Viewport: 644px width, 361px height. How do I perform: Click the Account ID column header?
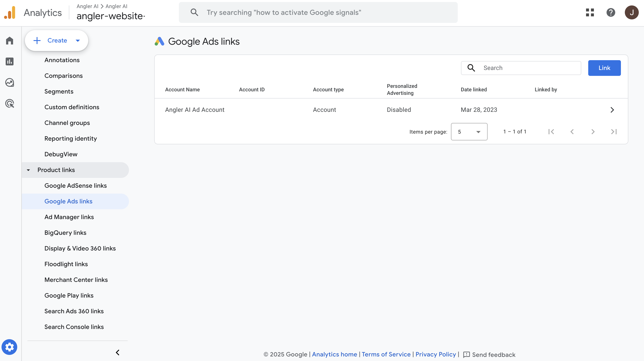click(x=251, y=90)
